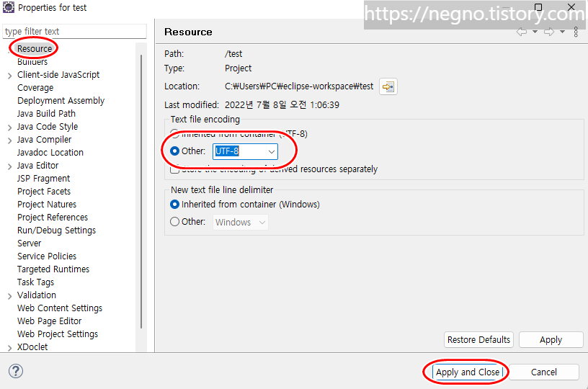
Task: Click the Last modified date value
Action: (282, 105)
